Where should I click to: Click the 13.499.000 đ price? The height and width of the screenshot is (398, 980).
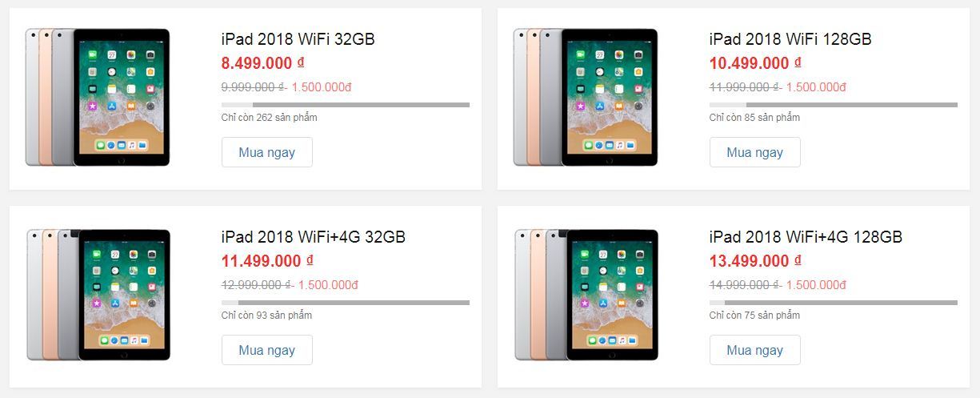tap(755, 261)
